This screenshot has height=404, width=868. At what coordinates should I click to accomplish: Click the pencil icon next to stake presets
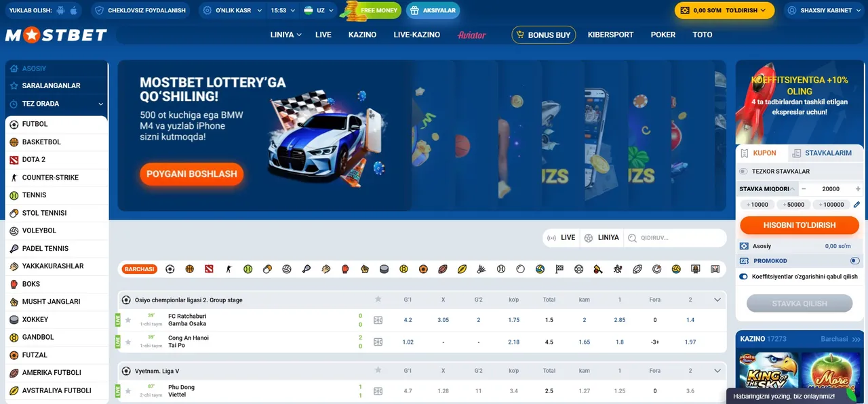pyautogui.click(x=856, y=204)
